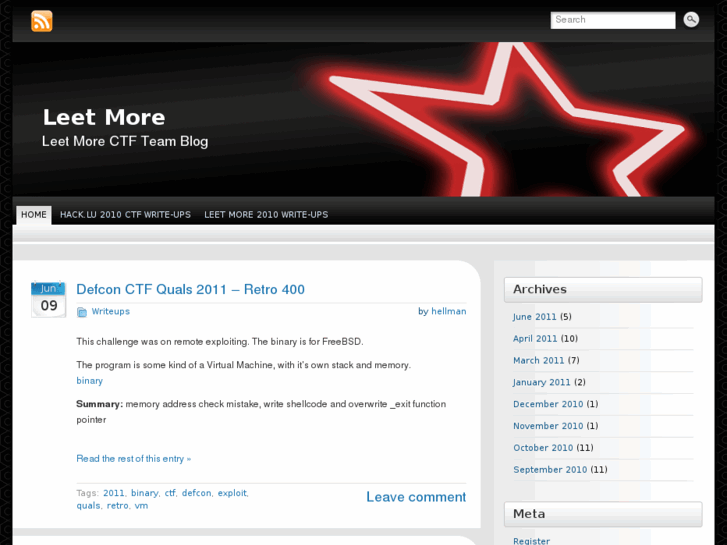Screen dimensions: 727x545
Task: Open March 2011 archive
Action: click(538, 360)
